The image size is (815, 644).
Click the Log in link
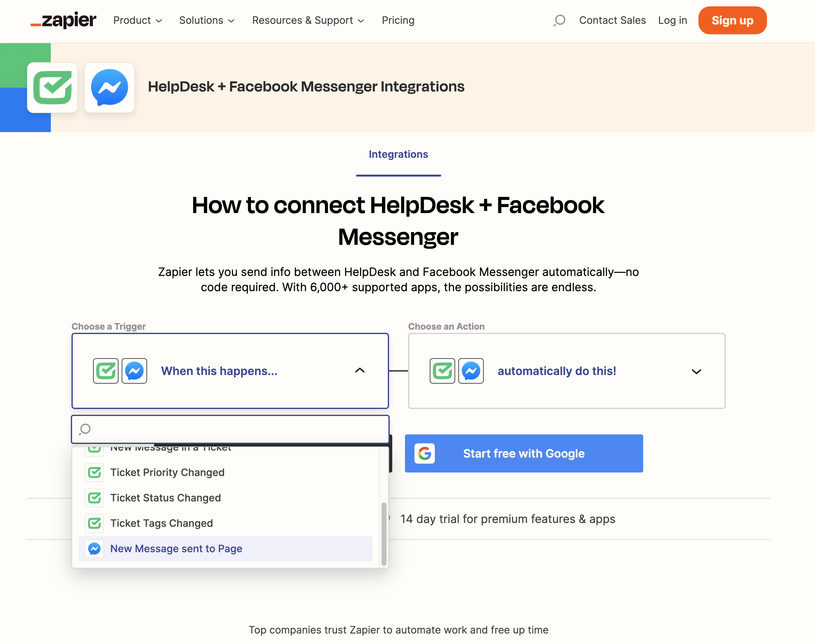673,20
